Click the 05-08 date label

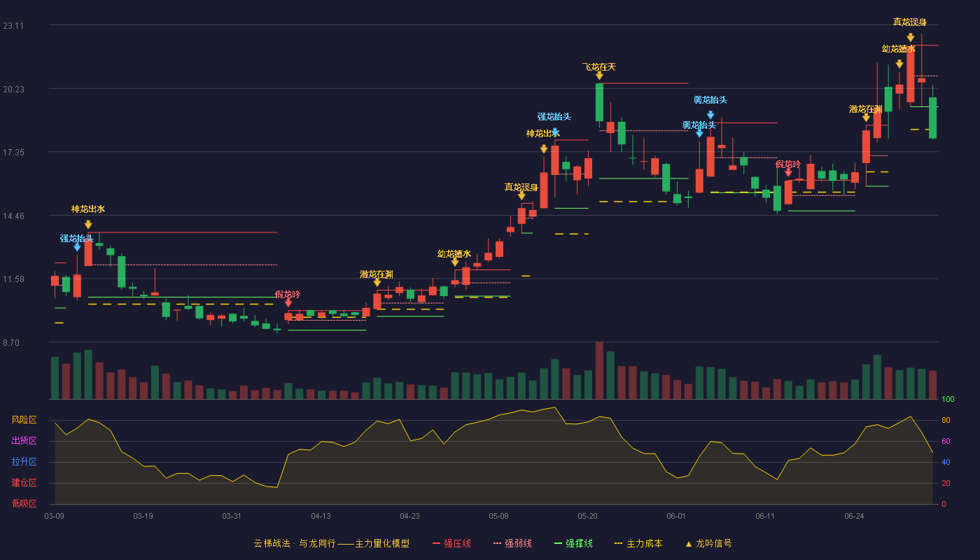(499, 516)
